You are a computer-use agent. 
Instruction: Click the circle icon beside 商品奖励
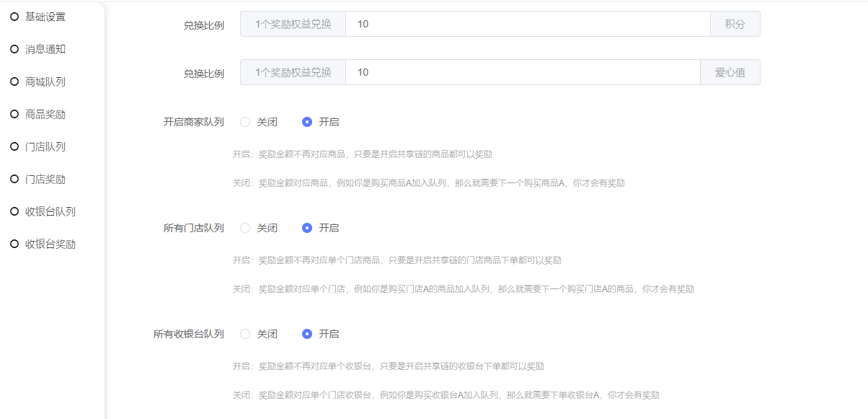point(14,114)
